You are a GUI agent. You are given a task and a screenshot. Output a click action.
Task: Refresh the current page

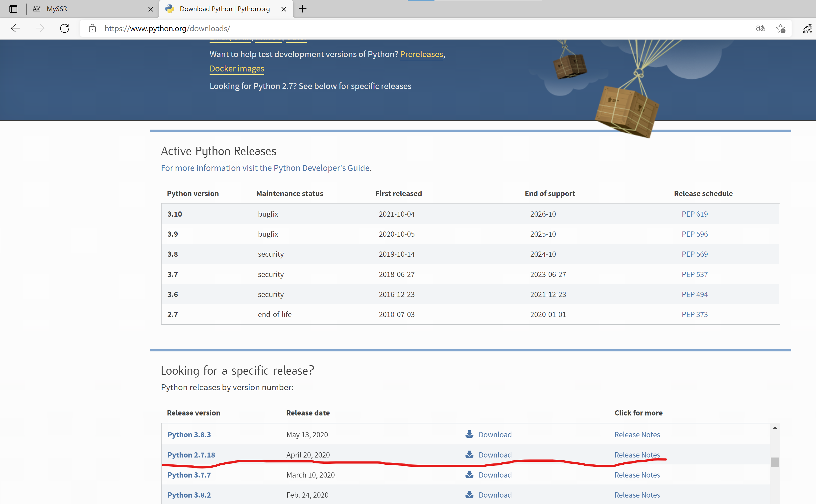tap(64, 28)
